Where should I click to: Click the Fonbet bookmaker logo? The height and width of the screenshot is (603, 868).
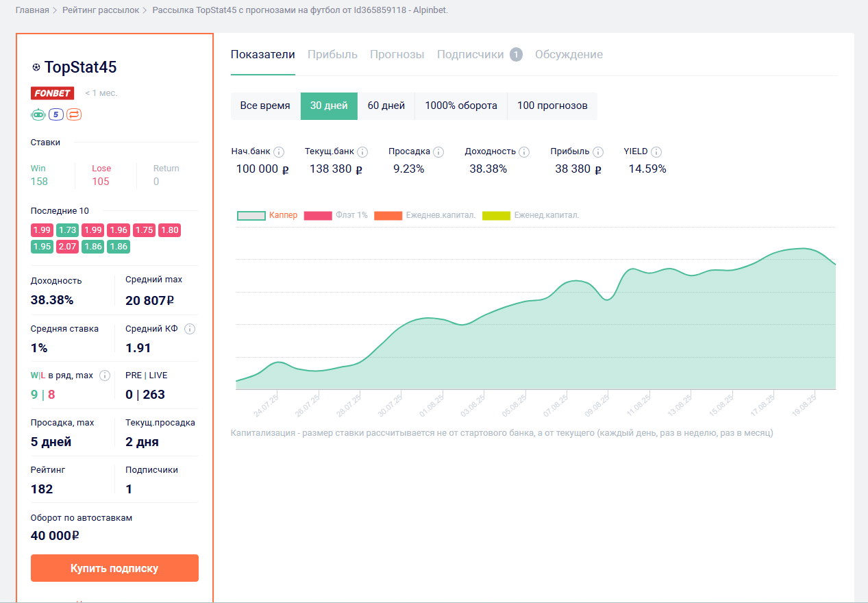coord(52,93)
